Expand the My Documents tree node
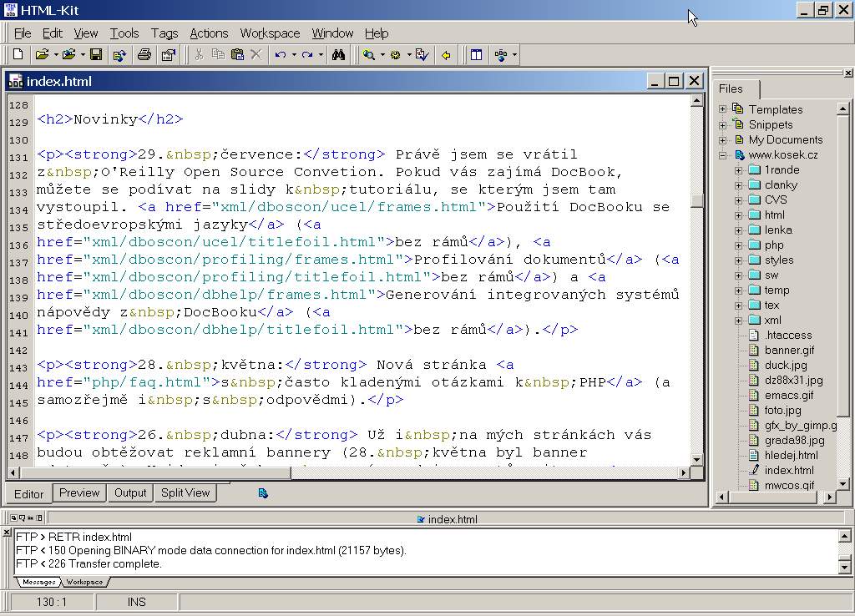 tap(722, 140)
